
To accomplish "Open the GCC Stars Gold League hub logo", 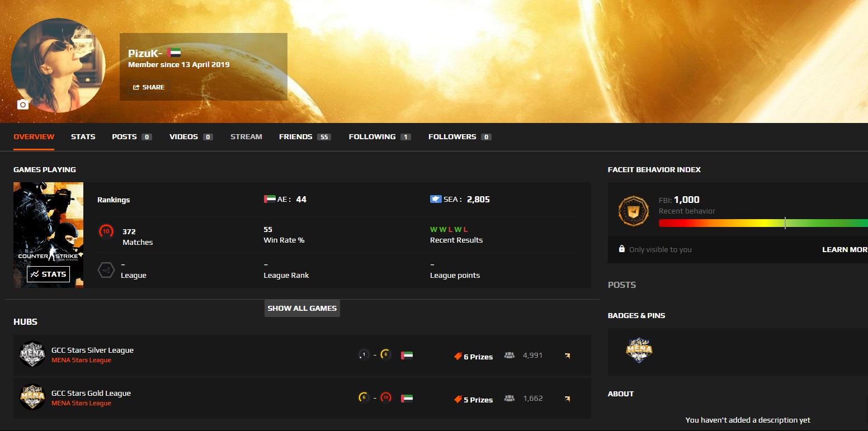I will click(x=32, y=397).
